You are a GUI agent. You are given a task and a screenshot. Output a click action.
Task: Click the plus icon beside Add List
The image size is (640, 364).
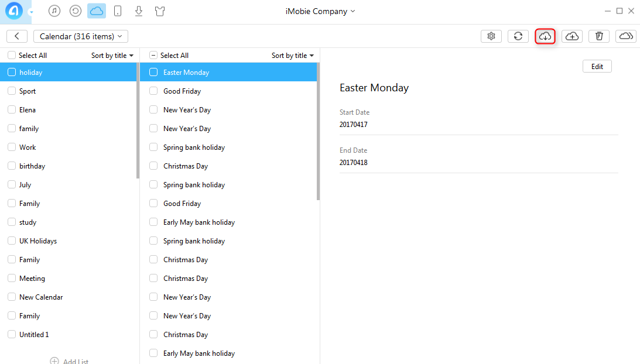(x=54, y=360)
